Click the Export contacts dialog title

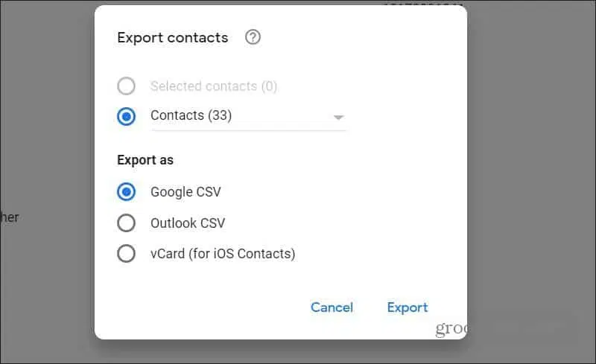click(173, 38)
